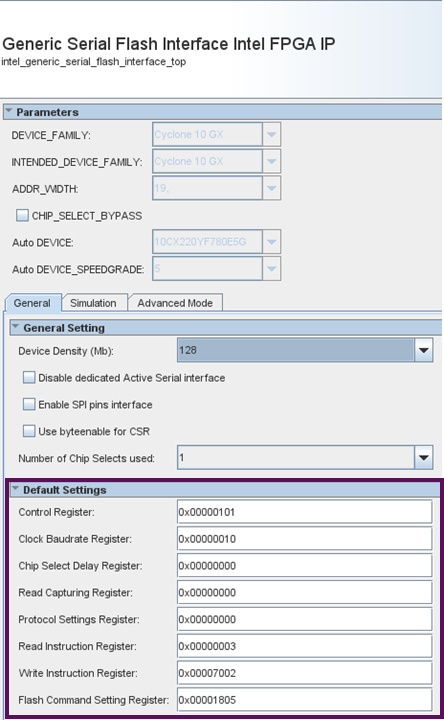This screenshot has height=720, width=444.
Task: Click the Device Density (Mb) label
Action: pyautogui.click(x=66, y=351)
